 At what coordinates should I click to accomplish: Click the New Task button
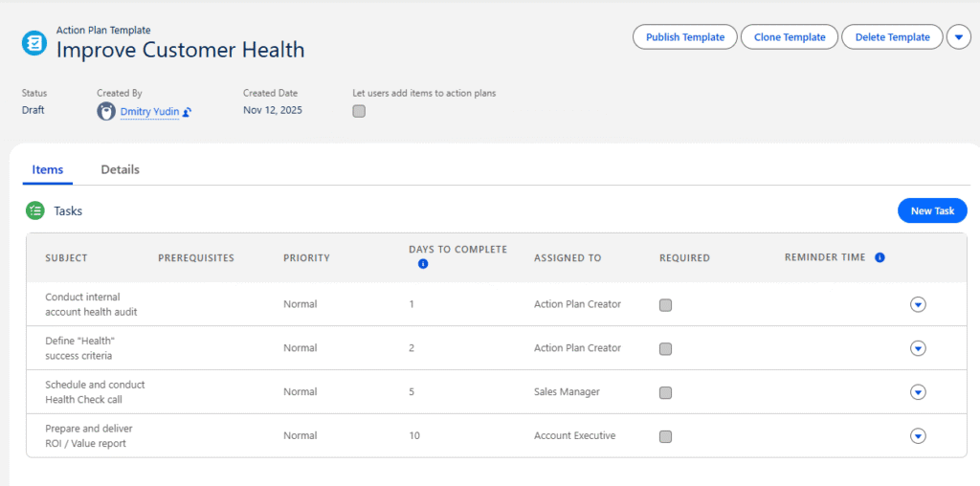(x=931, y=210)
